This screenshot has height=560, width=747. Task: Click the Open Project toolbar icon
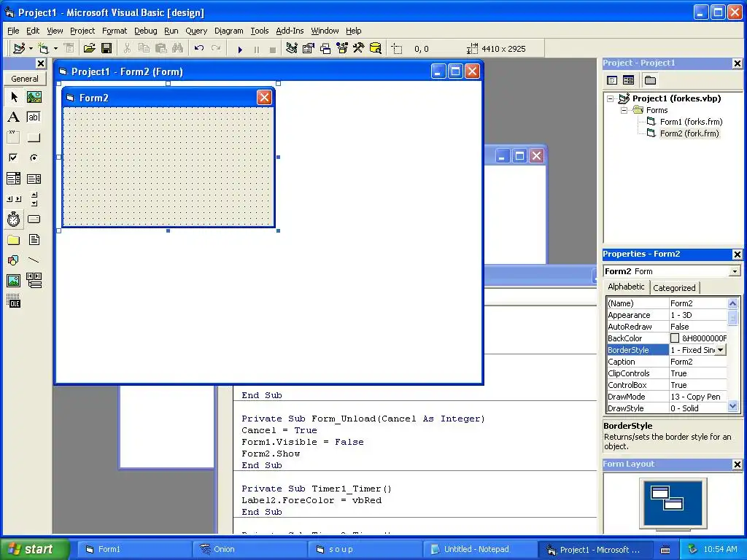coord(89,48)
